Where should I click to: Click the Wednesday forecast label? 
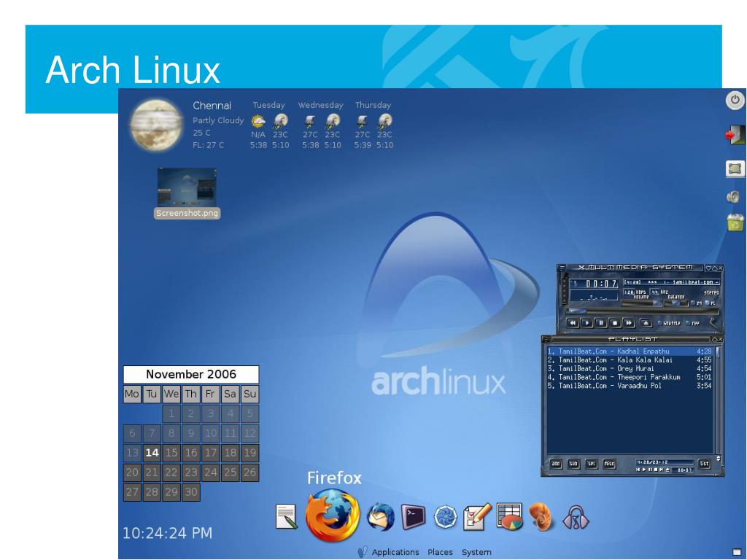tap(321, 105)
